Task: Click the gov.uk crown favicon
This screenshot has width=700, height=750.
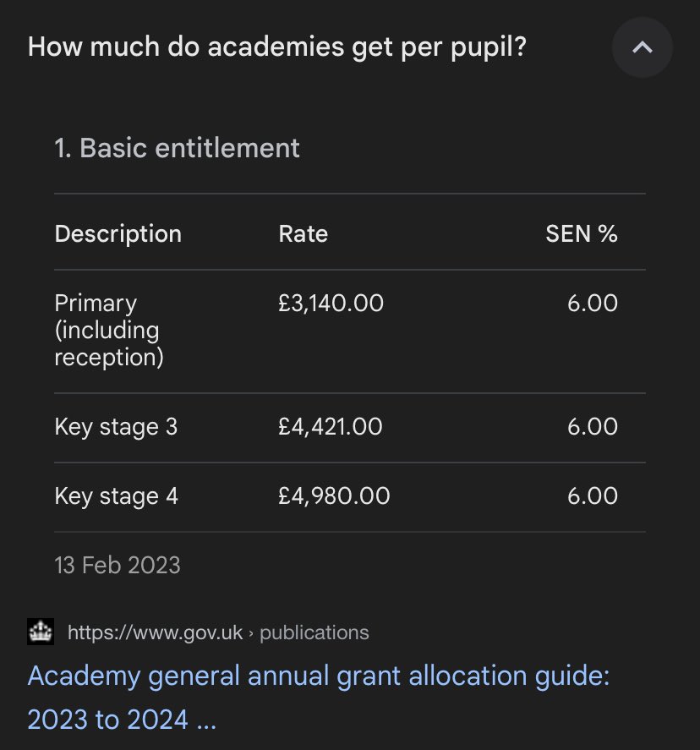Action: tap(41, 632)
